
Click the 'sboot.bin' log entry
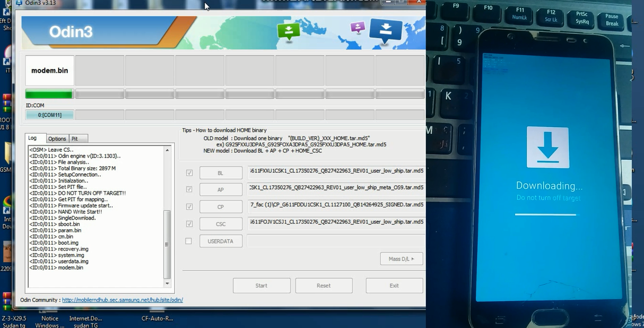[x=55, y=224]
